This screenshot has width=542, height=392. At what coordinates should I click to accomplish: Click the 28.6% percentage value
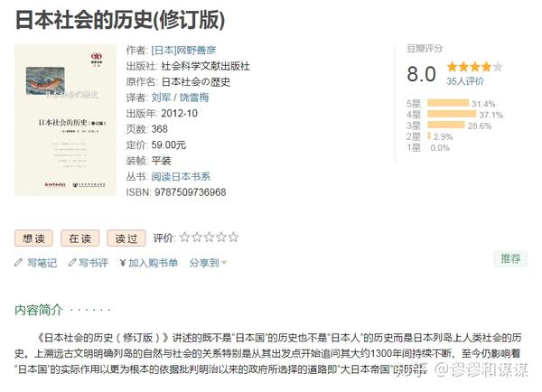coord(480,126)
